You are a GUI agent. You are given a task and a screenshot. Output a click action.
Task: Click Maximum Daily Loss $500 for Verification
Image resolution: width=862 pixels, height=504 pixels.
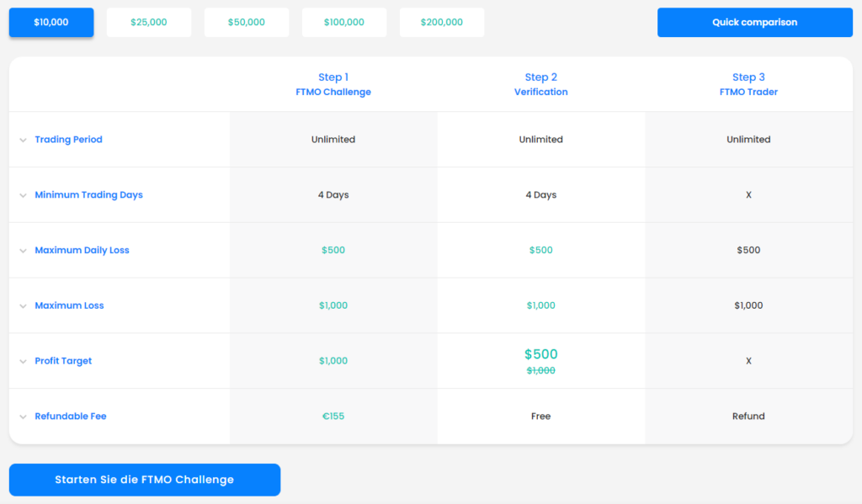pos(541,250)
